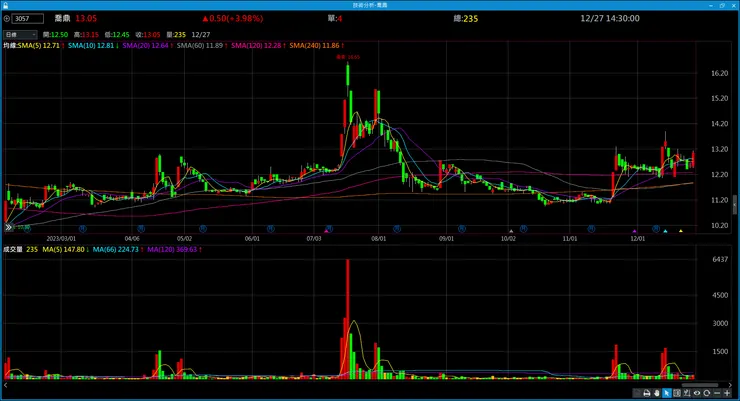Click the high price 高:13.15

[x=86, y=35]
